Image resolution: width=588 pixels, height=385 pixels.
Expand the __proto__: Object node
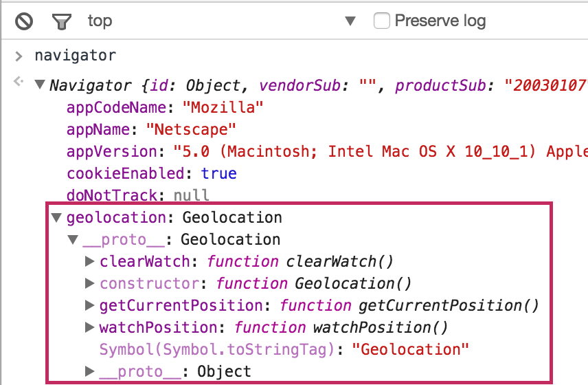[89, 372]
